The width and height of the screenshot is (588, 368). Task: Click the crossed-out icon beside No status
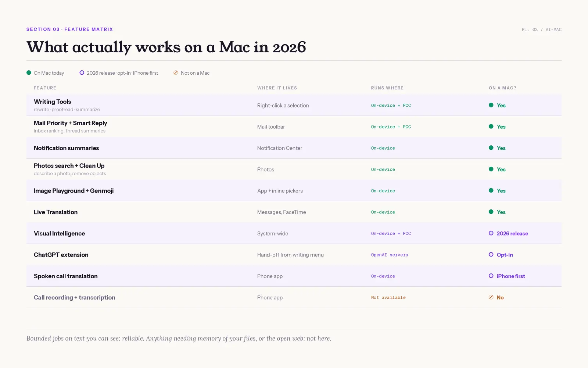(x=491, y=297)
